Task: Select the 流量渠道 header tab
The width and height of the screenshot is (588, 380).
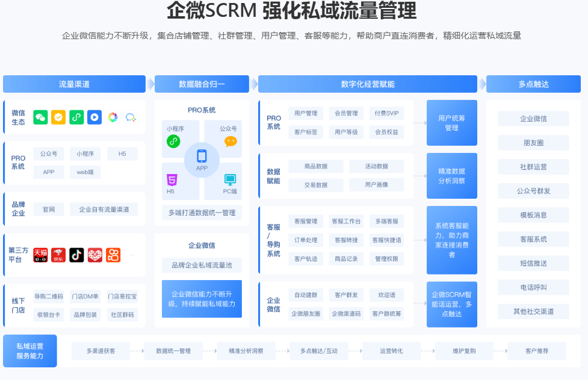Action: point(74,84)
